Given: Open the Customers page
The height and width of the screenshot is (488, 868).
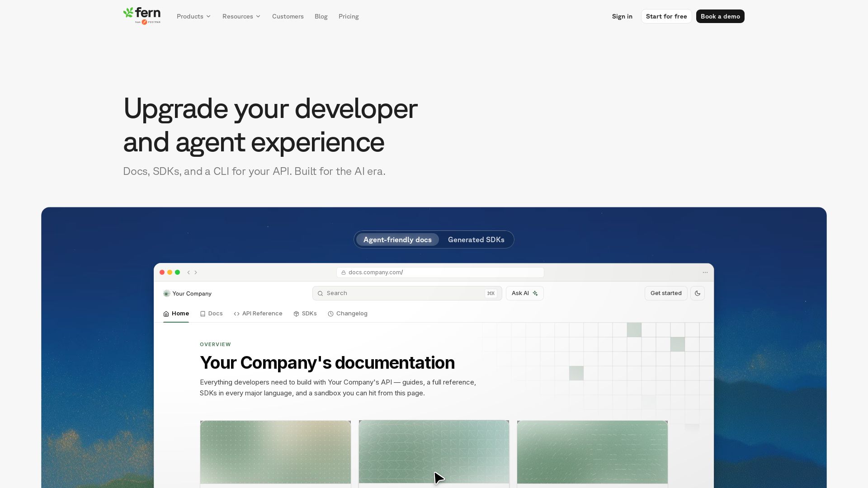Looking at the screenshot, I should click(x=288, y=17).
